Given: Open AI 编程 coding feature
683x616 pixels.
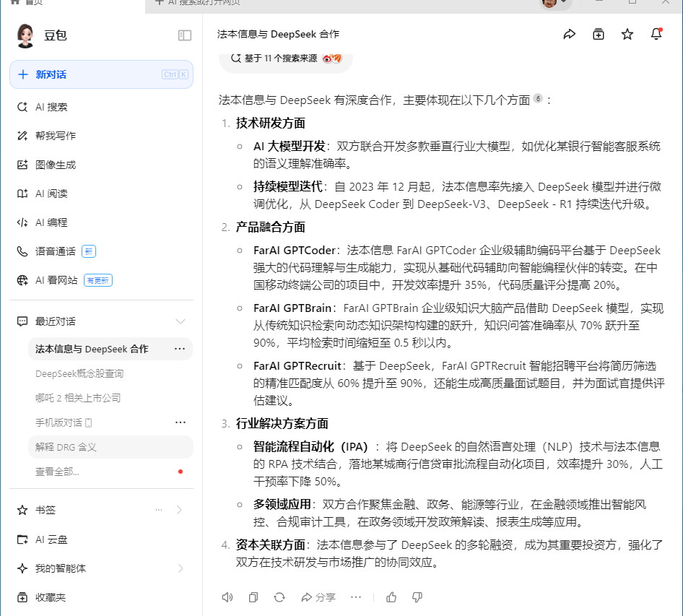Looking at the screenshot, I should coord(51,222).
